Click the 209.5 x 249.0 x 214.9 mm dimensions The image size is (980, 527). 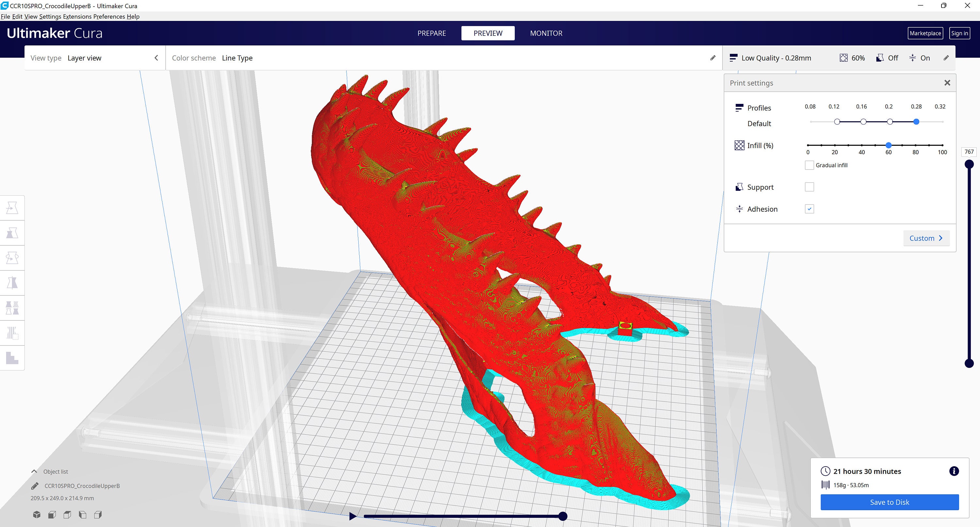(x=62, y=498)
